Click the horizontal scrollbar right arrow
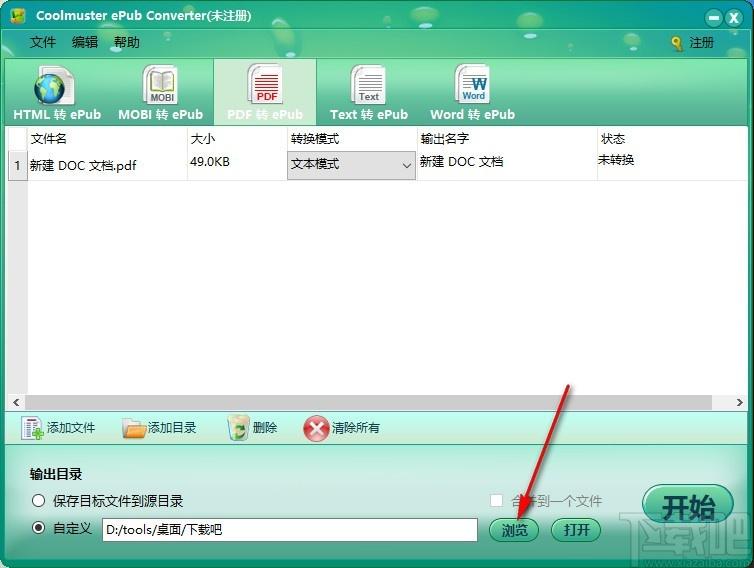 click(x=739, y=402)
